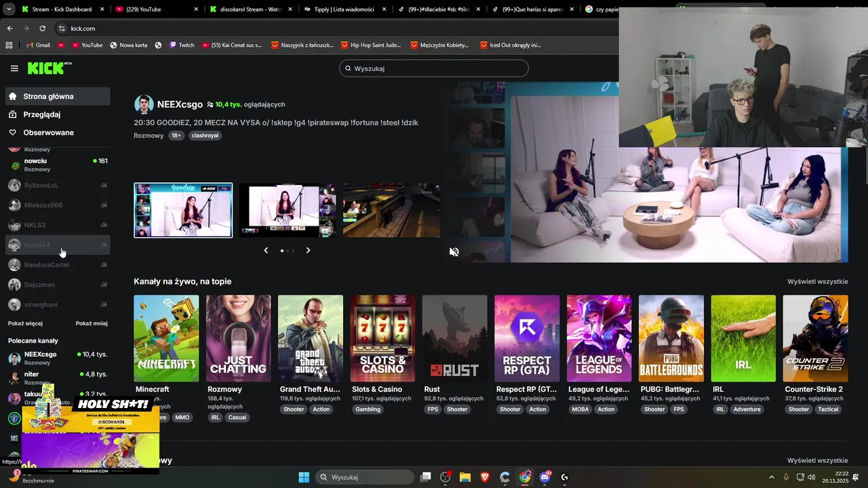Switch to Stream - Kick Dashboard tab
The image size is (868, 488).
pos(62,9)
